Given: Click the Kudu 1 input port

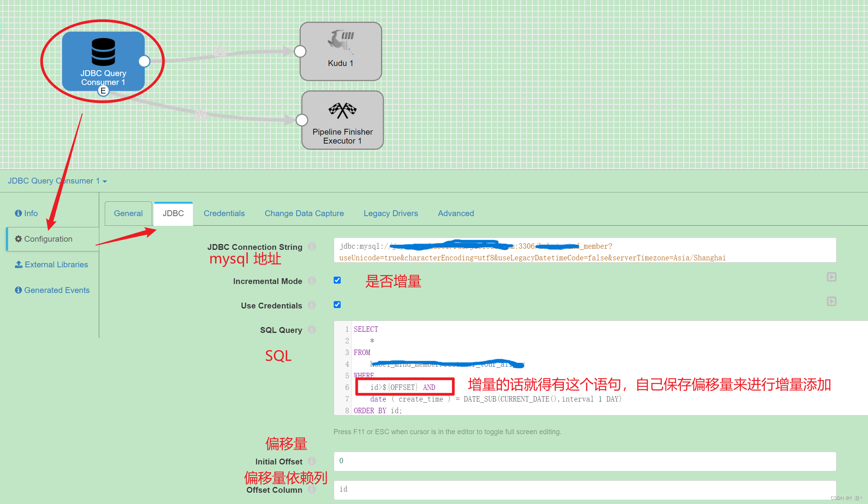Looking at the screenshot, I should click(x=300, y=51).
